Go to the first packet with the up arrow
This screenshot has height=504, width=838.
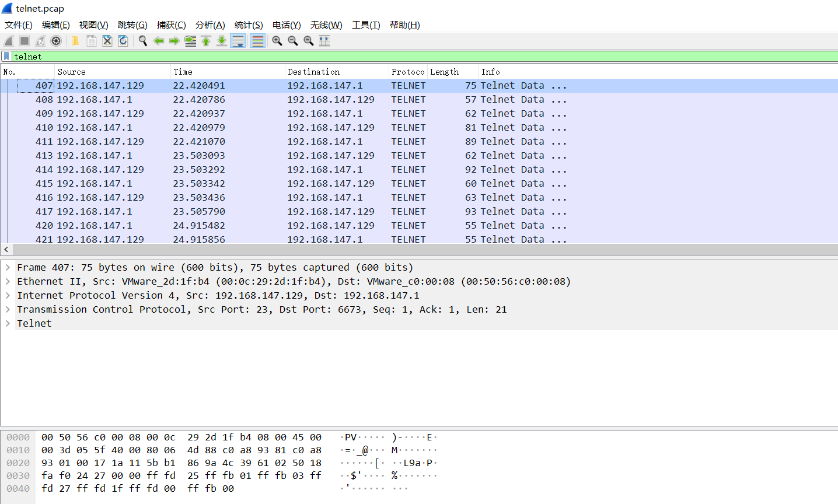206,41
